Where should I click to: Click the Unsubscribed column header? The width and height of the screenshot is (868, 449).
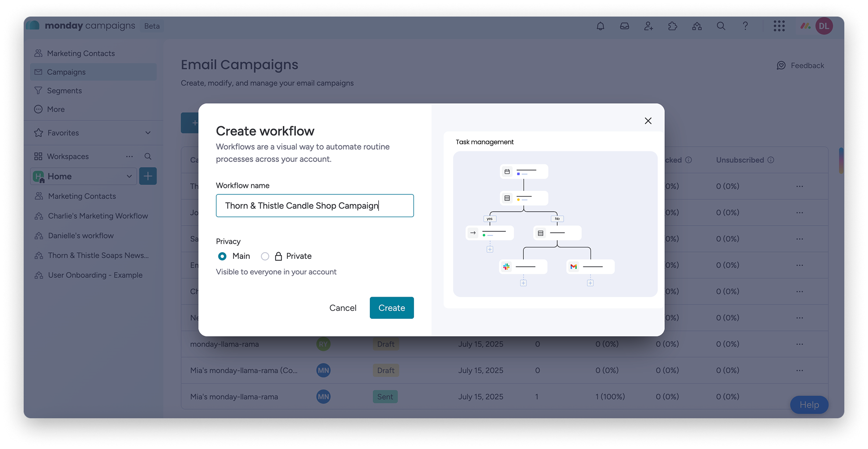[x=740, y=160]
